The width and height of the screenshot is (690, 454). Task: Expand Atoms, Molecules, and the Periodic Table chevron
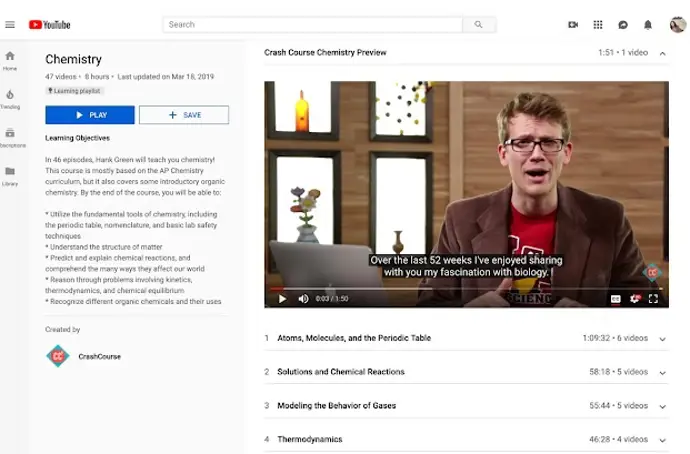662,339
